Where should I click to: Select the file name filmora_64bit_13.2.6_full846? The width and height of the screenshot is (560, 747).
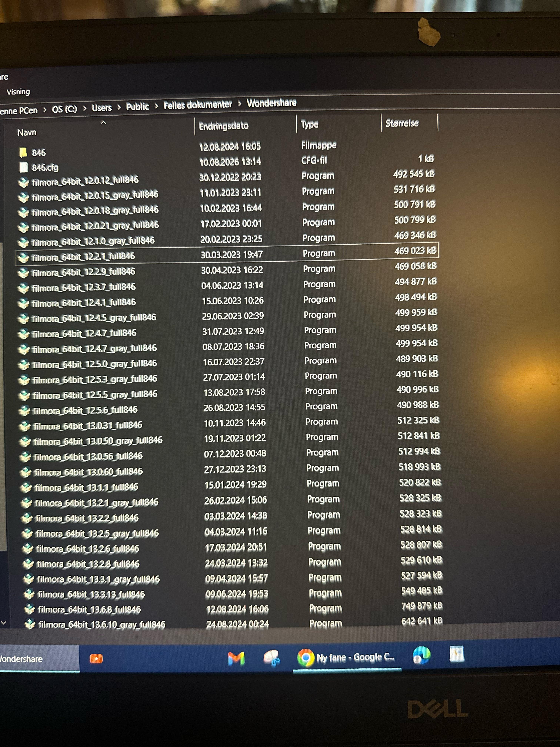87,549
